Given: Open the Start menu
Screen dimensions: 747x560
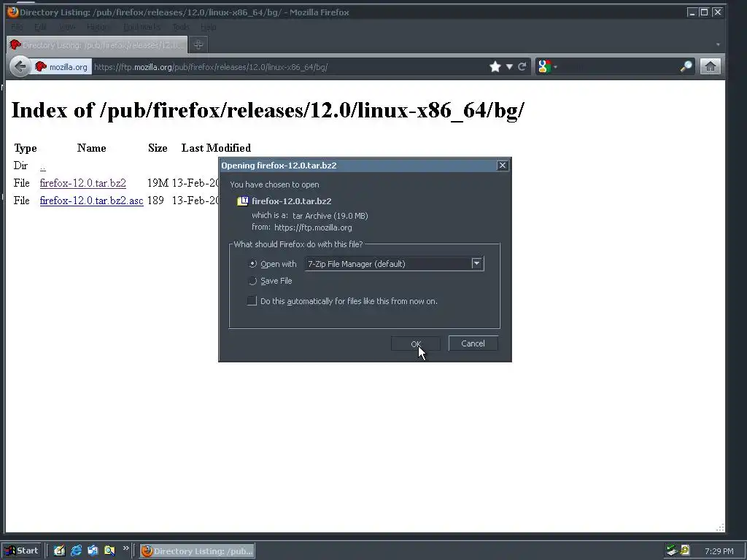Looking at the screenshot, I should tap(22, 551).
